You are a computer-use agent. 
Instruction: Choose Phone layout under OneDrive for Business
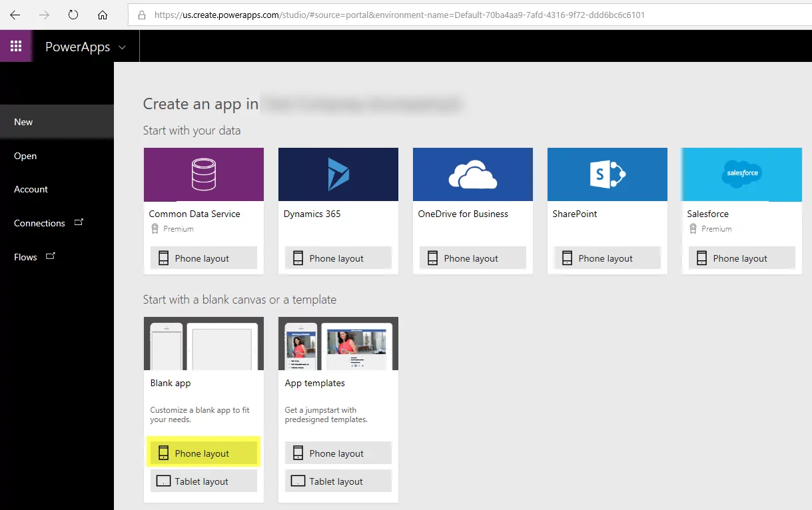tap(473, 258)
